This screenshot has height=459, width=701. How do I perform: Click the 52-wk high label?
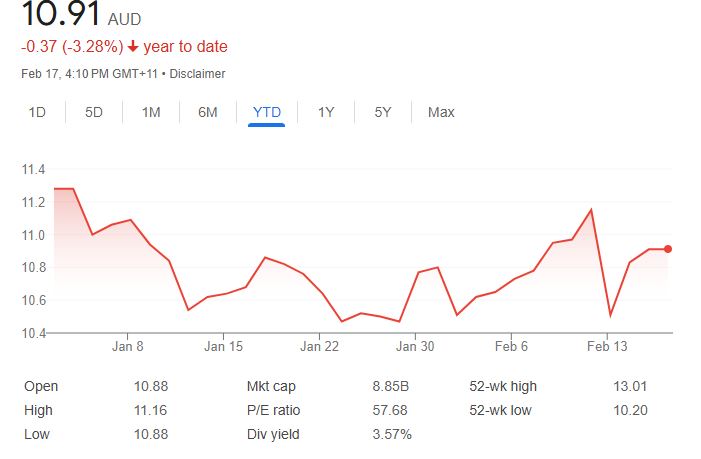504,386
